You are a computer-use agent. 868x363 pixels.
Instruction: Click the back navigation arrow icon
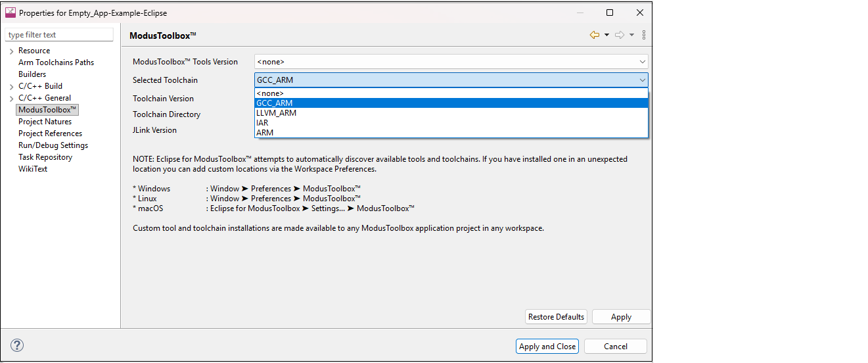pos(595,35)
